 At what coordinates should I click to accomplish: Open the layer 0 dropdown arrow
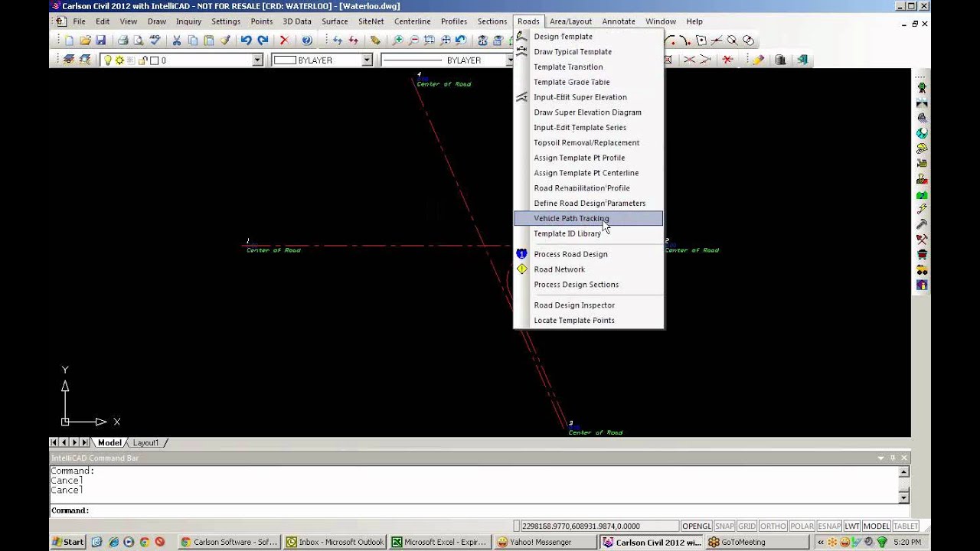[x=257, y=60]
